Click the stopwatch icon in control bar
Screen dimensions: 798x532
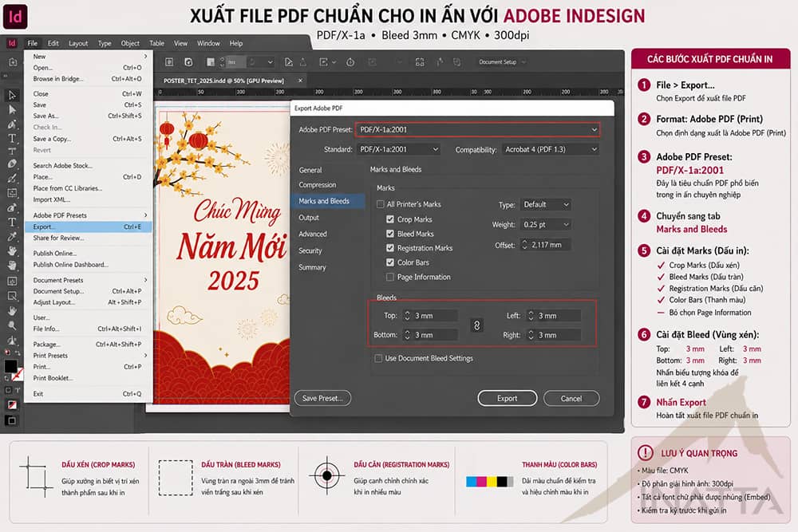[350, 62]
